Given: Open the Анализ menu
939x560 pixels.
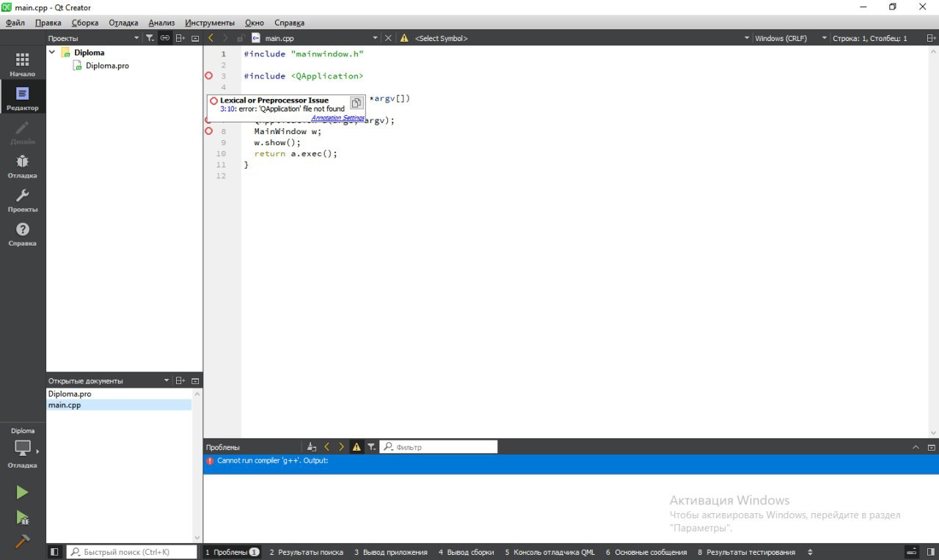Looking at the screenshot, I should (161, 23).
